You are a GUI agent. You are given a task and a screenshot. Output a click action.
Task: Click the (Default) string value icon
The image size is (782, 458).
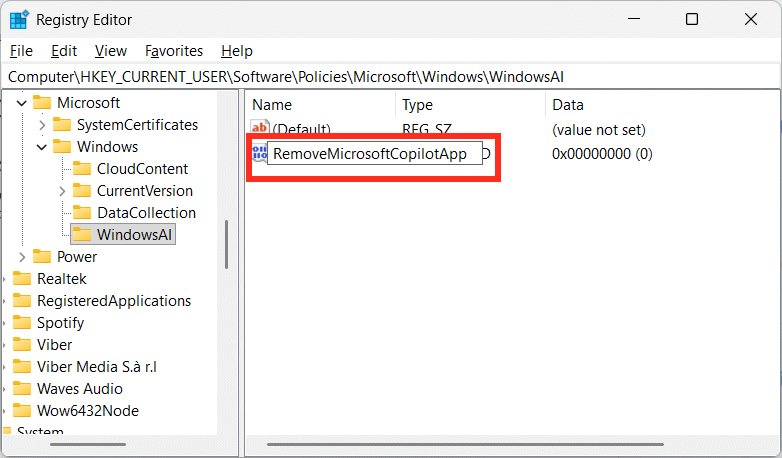click(260, 128)
